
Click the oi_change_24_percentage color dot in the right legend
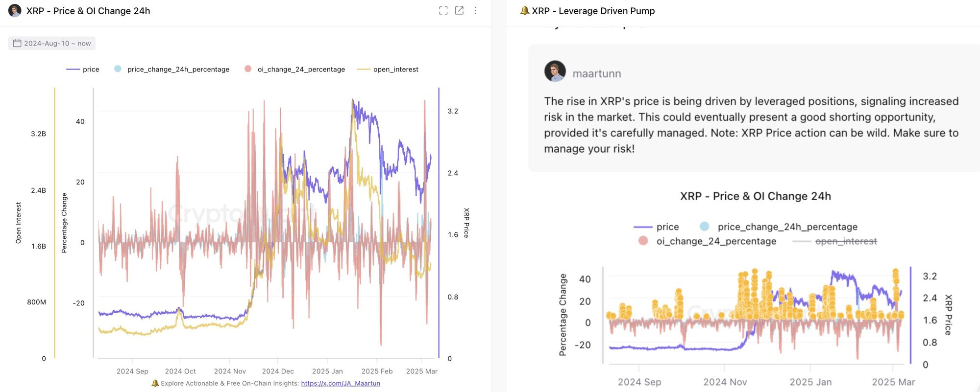[643, 241]
